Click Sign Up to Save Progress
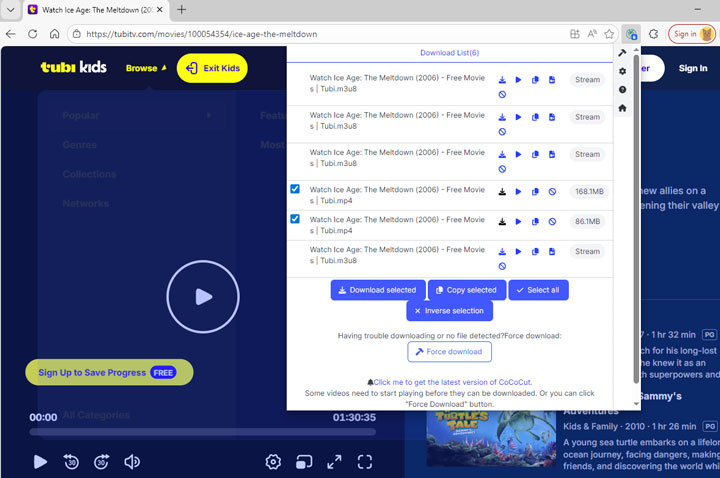720x478 pixels. coord(109,372)
